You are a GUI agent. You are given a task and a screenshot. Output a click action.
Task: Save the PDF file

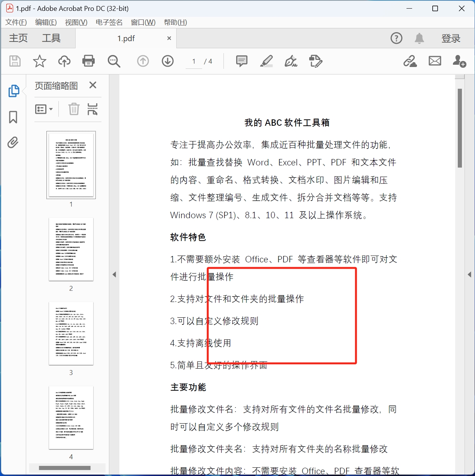[14, 61]
